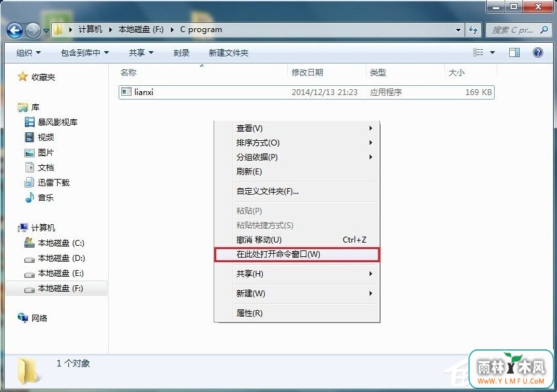This screenshot has width=557, height=392.
Task: Select 计算机 in the navigation pane
Action: (36, 228)
